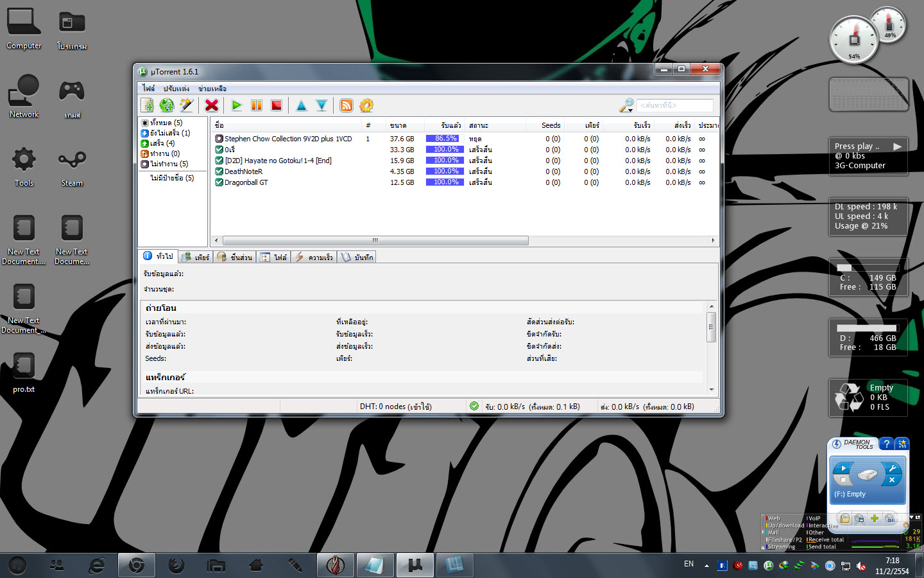
Task: Select the DeathNoteR torrent row
Action: tap(465, 171)
